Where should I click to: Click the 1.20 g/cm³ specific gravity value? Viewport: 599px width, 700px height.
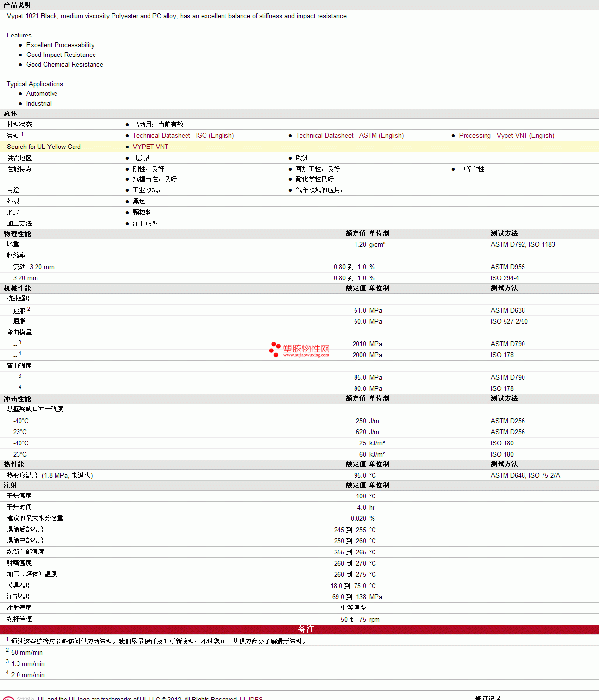[370, 245]
